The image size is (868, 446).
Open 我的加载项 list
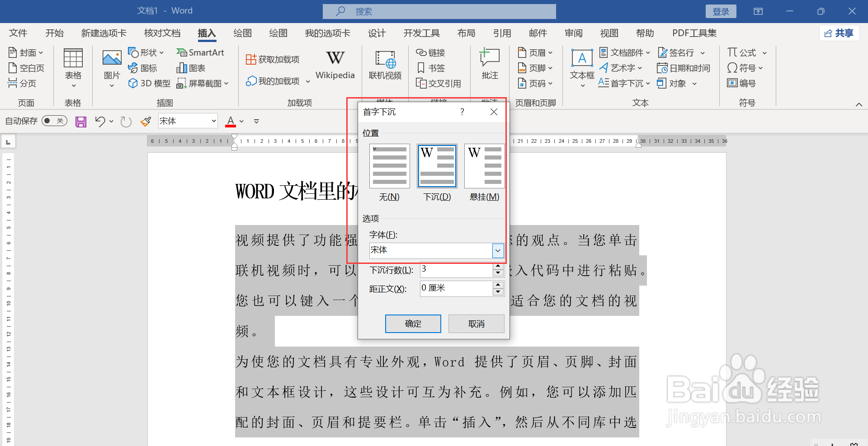(x=278, y=81)
